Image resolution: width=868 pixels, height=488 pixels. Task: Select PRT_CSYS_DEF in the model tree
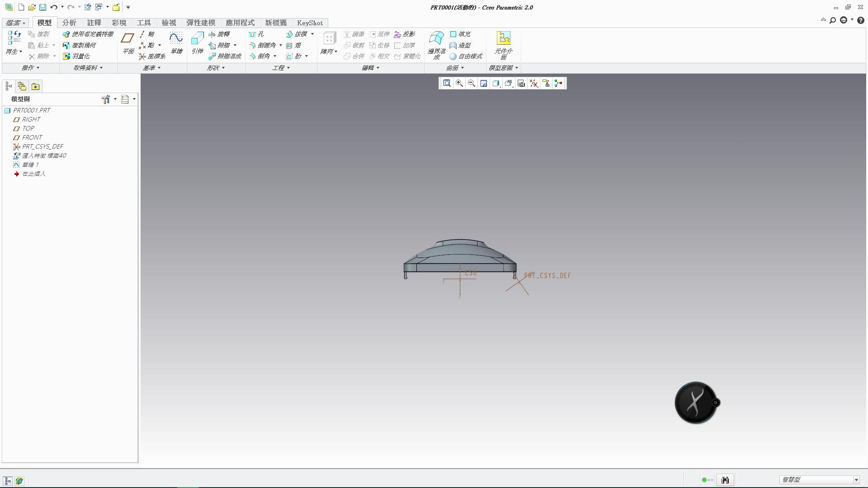point(38,146)
